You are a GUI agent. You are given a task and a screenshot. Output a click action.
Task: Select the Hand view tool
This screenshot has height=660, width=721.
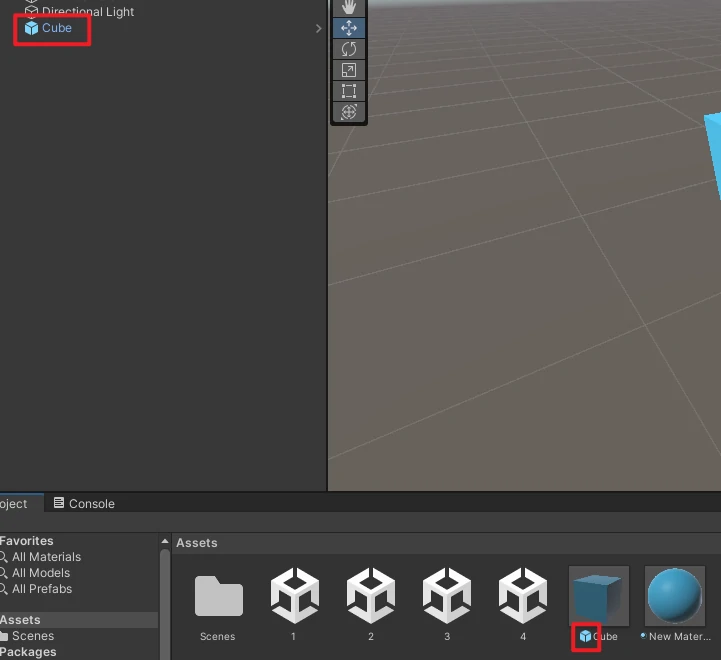tap(349, 7)
